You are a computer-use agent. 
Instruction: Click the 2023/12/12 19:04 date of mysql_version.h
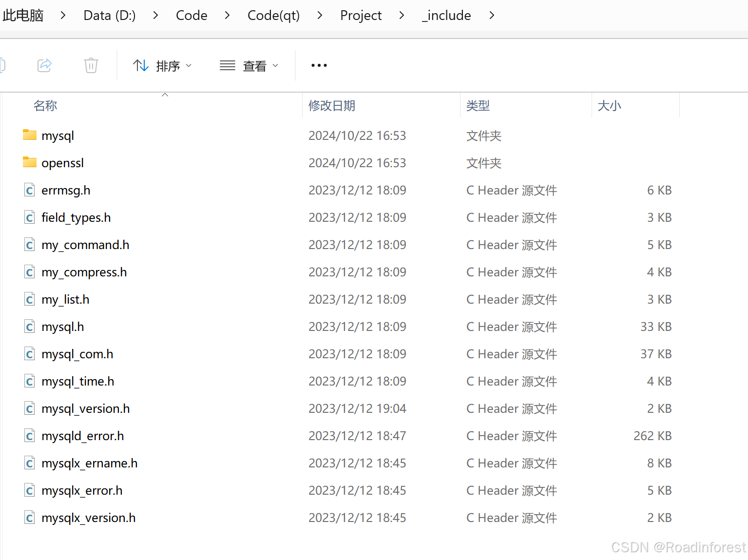coord(357,408)
